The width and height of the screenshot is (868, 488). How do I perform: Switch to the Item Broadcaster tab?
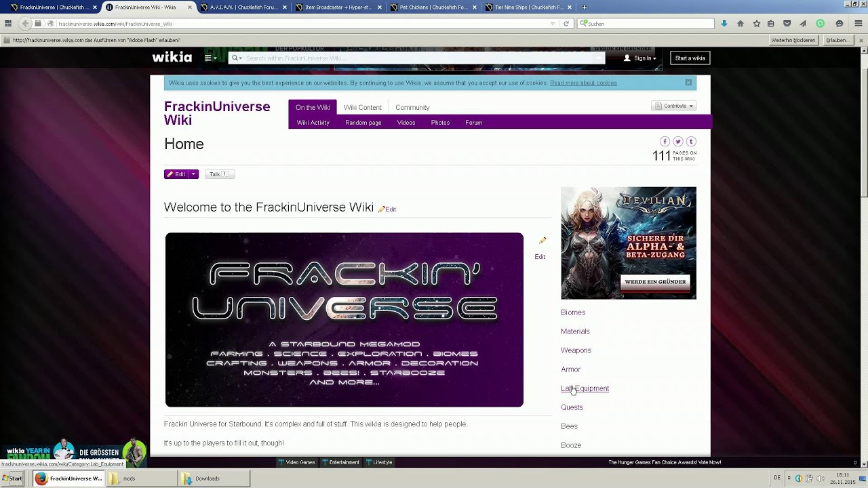338,7
